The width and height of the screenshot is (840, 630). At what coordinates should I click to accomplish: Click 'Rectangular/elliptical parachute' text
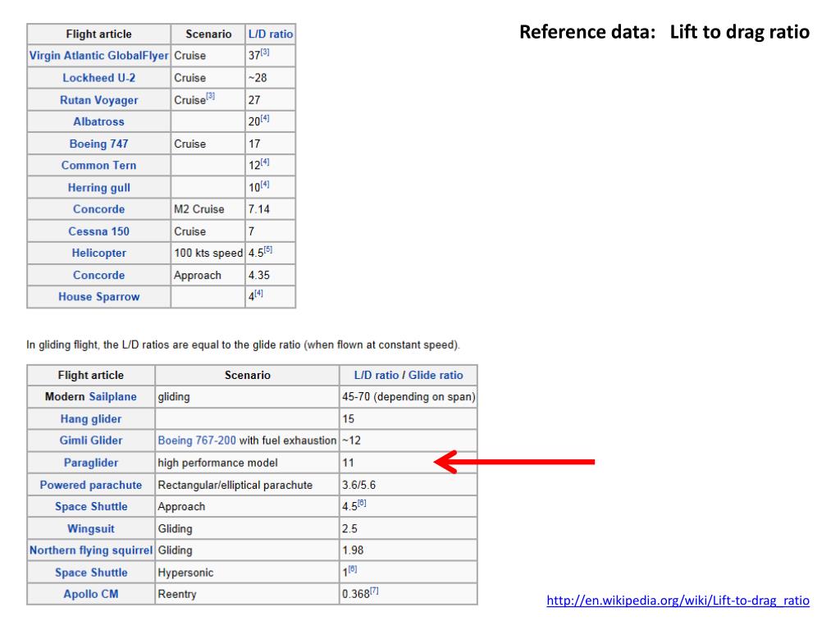point(235,486)
